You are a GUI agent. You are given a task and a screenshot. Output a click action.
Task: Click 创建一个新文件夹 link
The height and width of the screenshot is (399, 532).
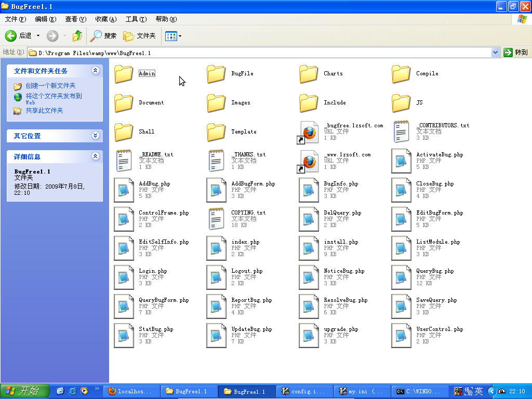[x=50, y=86]
